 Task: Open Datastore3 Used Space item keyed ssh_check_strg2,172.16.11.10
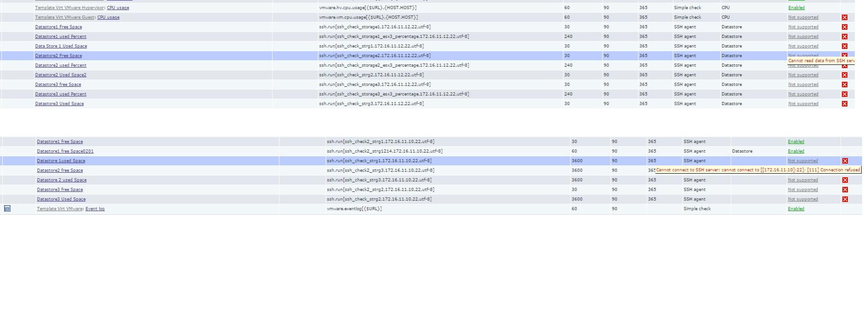click(61, 199)
